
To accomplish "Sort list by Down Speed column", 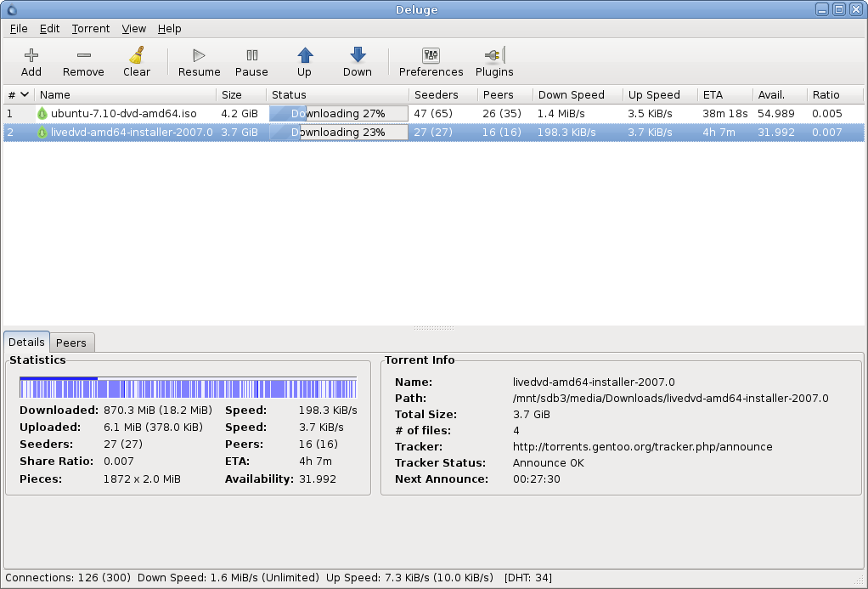I will pyautogui.click(x=571, y=95).
